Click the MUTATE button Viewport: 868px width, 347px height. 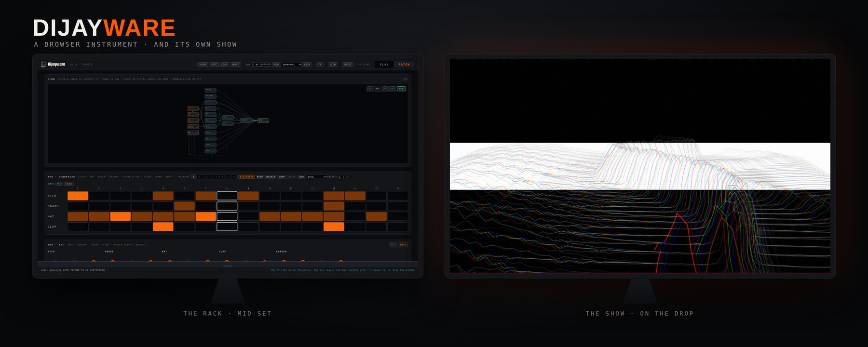pyautogui.click(x=271, y=177)
